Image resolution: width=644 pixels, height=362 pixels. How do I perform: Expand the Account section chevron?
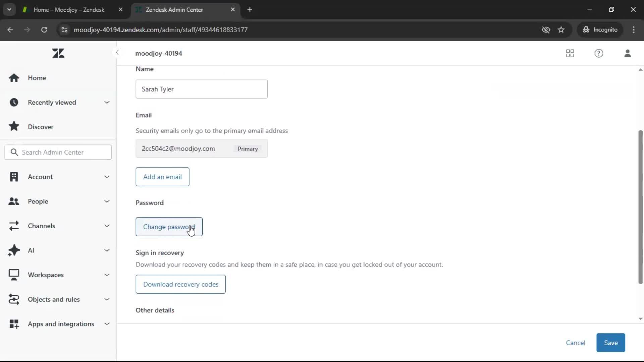107,177
